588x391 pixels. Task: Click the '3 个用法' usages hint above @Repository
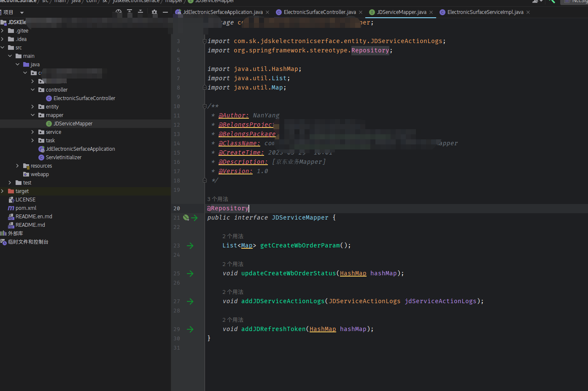click(x=218, y=199)
